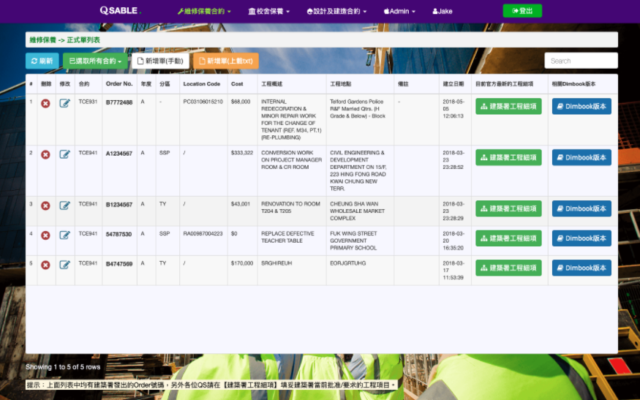Image resolution: width=640 pixels, height=400 pixels.
Task: Click the 維修保養 breadcrumb text
Action: tap(43, 40)
